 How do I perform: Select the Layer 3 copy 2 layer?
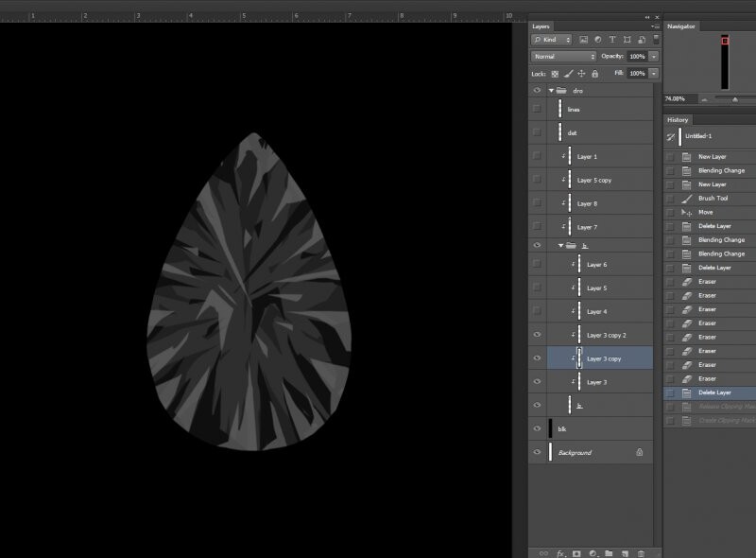pos(606,335)
